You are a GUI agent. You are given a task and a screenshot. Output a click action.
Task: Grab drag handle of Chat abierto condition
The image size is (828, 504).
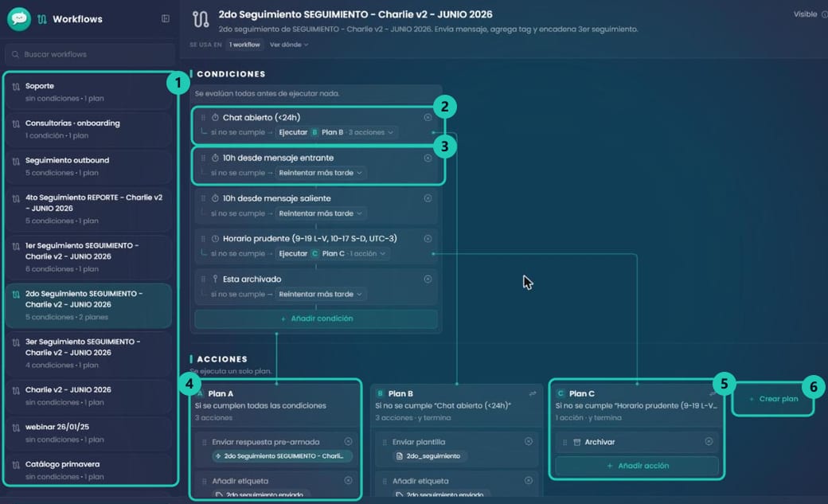point(203,117)
